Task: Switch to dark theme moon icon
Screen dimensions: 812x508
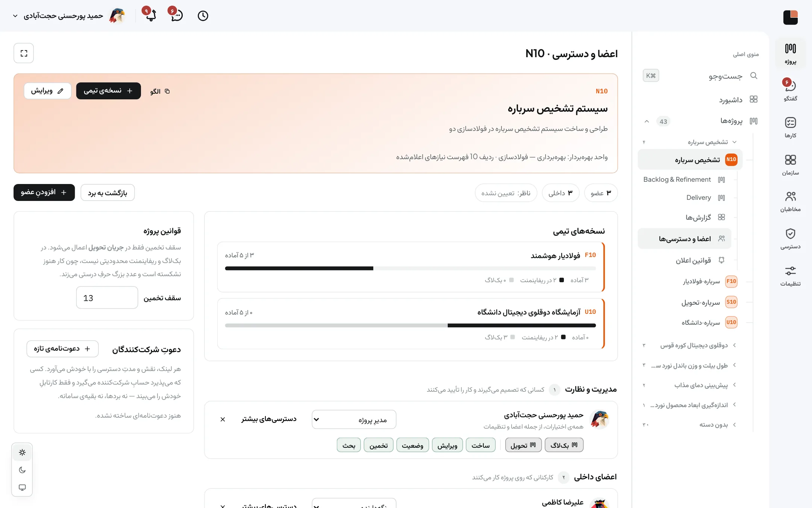Action: click(22, 470)
